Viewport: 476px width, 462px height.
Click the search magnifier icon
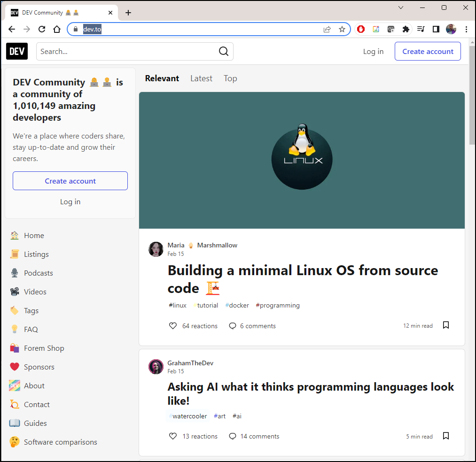[224, 51]
